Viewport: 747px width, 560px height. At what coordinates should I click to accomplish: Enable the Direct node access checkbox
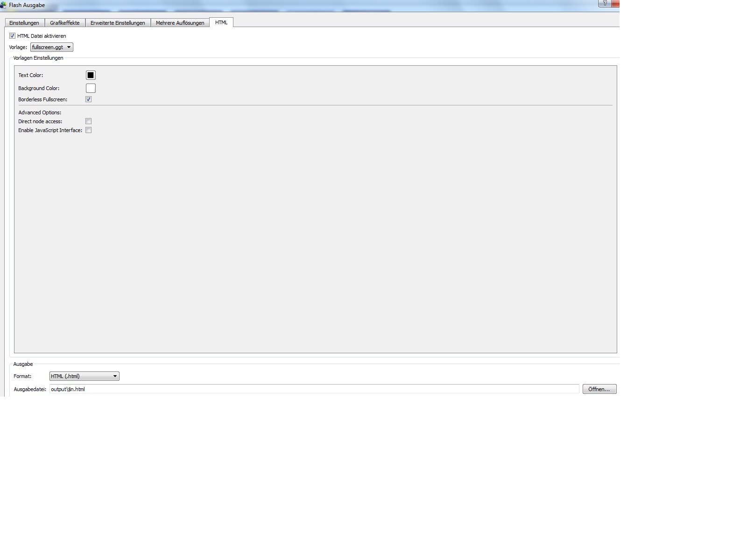click(89, 121)
